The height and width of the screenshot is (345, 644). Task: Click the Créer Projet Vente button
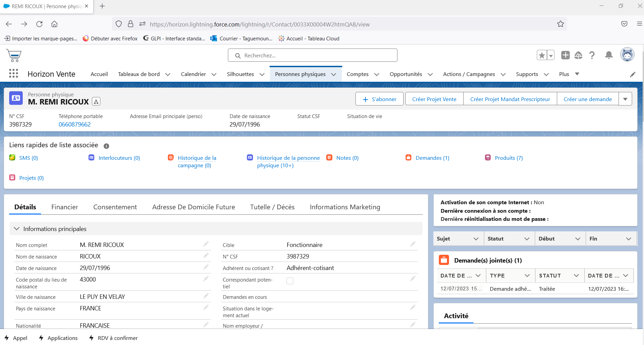434,99
